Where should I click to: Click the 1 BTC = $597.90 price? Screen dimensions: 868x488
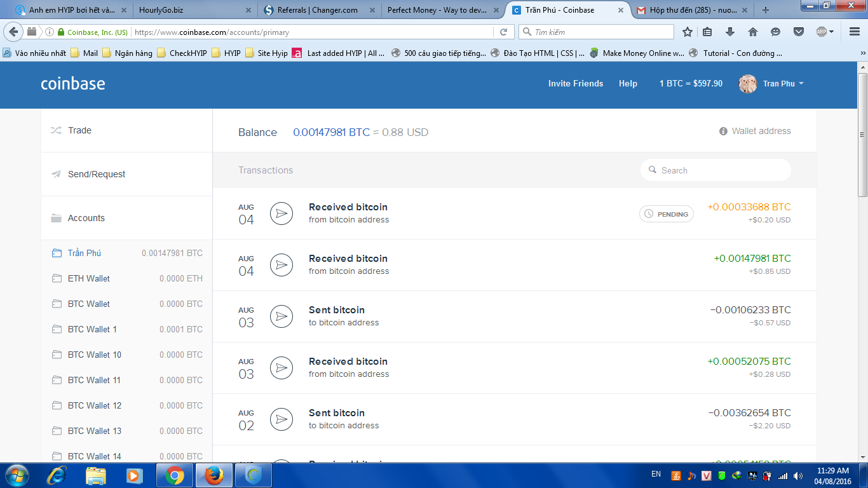[691, 84]
